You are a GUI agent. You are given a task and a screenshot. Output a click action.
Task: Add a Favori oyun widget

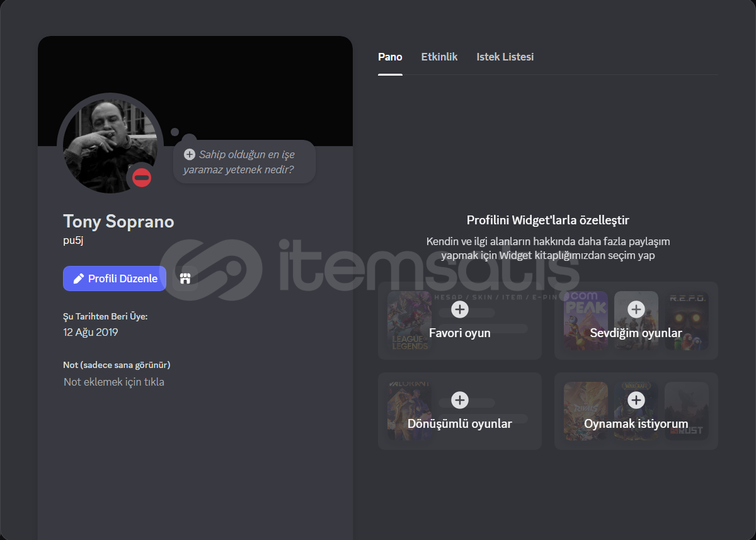tap(460, 321)
